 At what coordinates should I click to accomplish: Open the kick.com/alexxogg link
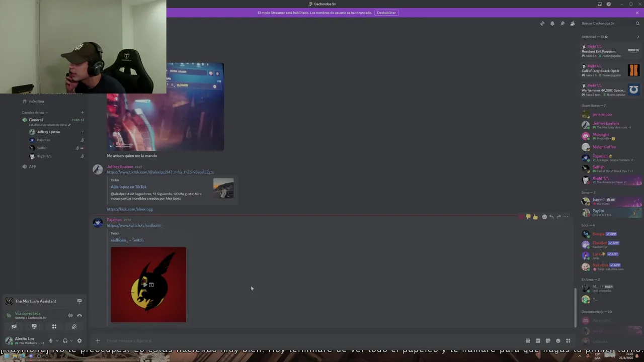click(x=129, y=209)
